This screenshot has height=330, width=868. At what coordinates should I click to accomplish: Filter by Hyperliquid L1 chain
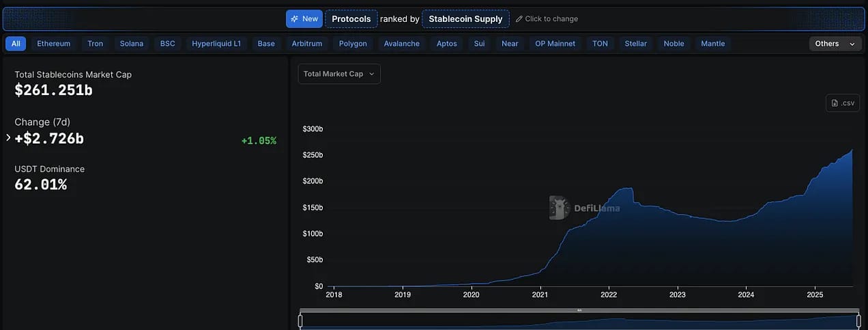(216, 44)
